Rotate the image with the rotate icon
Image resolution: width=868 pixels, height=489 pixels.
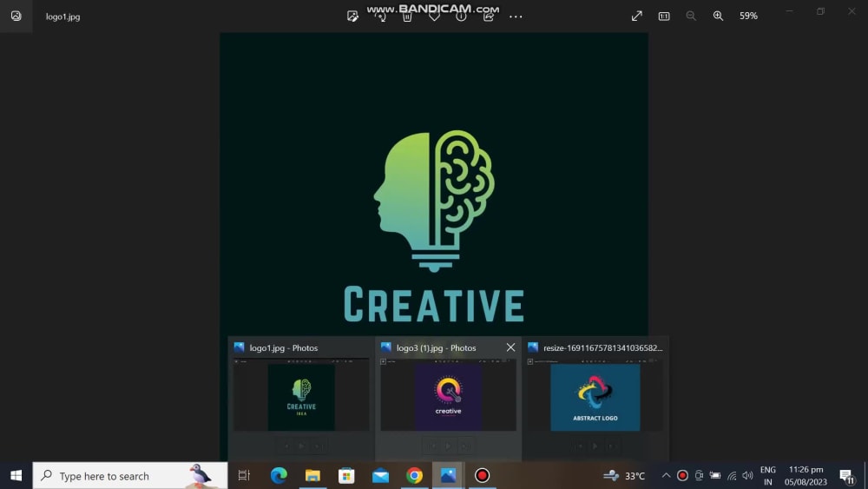pyautogui.click(x=380, y=17)
